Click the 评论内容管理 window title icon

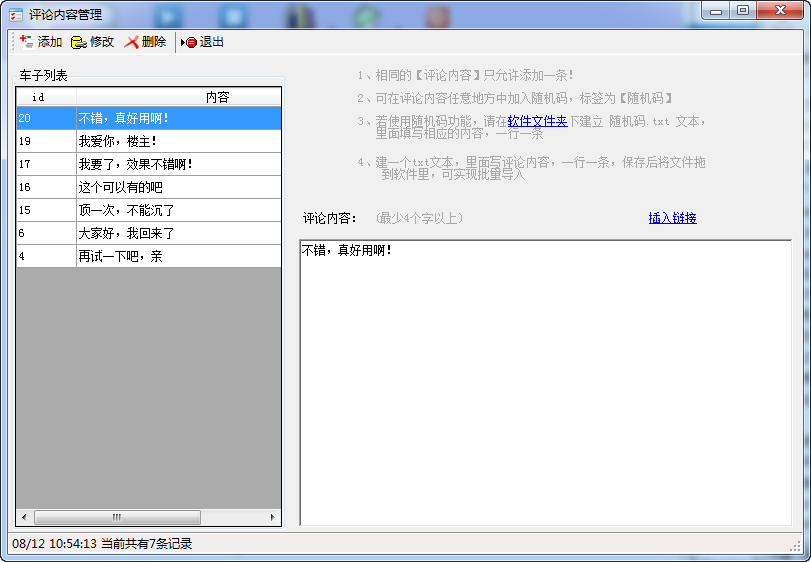[16, 14]
